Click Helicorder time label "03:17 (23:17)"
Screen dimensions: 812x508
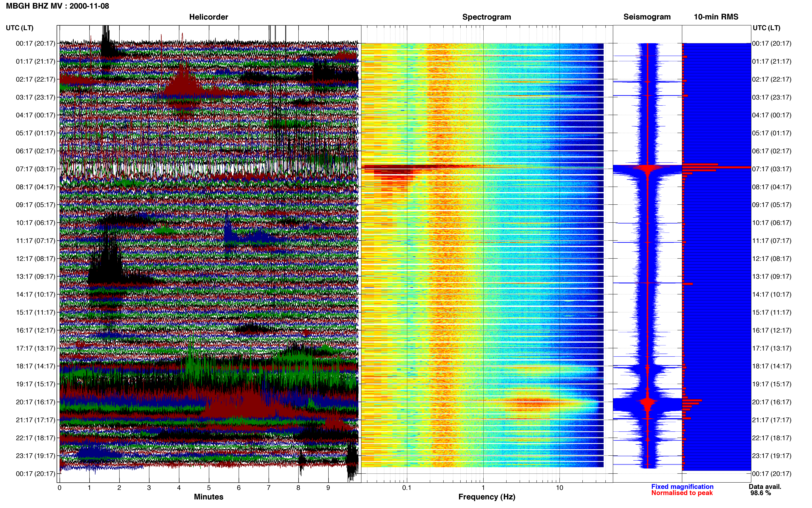tap(35, 97)
